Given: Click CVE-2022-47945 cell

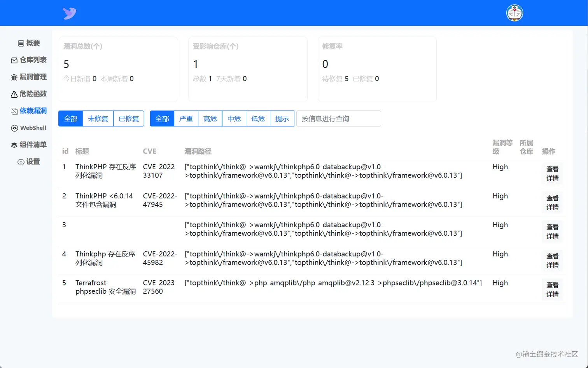Looking at the screenshot, I should tap(160, 200).
